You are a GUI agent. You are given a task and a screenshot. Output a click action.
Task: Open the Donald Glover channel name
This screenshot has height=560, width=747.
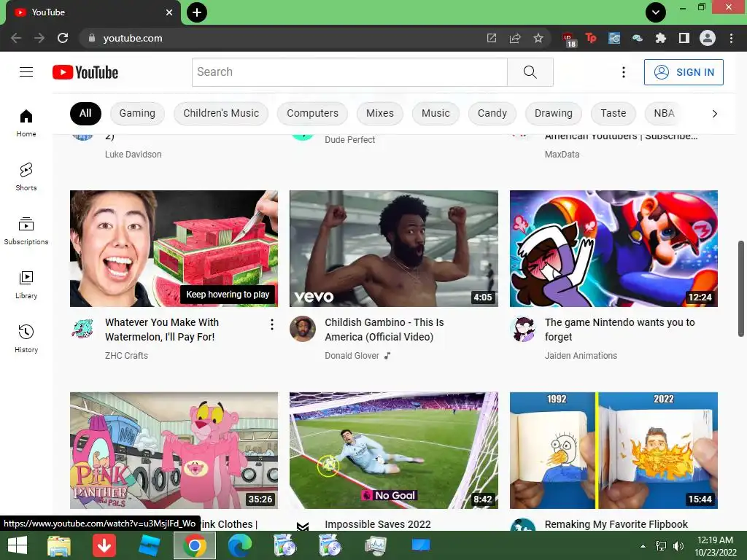[352, 356]
